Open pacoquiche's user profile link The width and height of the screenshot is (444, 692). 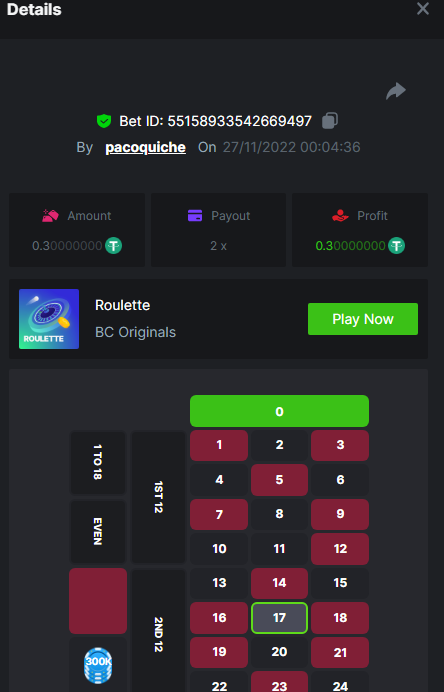point(145,147)
